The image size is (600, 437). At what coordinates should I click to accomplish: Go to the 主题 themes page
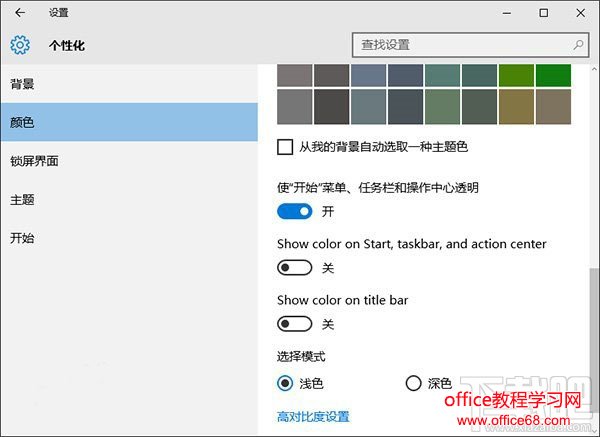click(23, 199)
